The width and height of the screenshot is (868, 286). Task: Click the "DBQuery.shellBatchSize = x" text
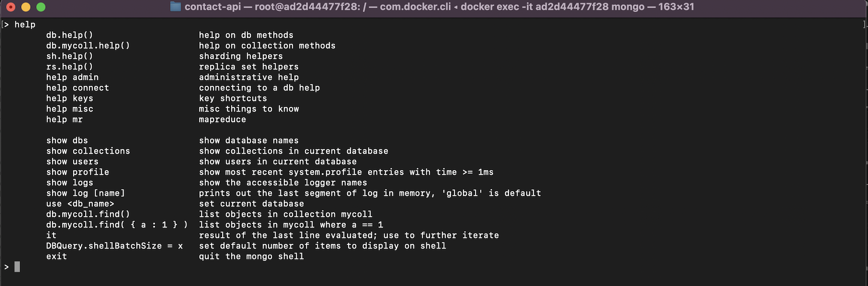coord(114,246)
